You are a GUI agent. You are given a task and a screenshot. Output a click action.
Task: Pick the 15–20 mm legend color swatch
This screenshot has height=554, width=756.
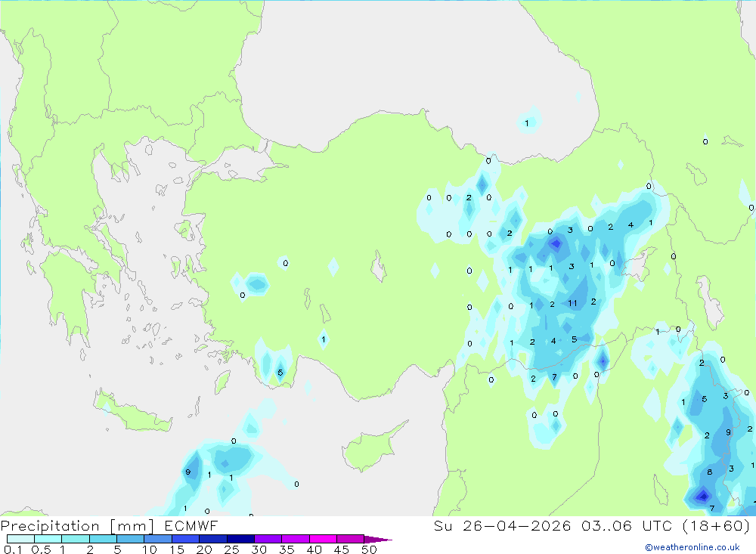[186, 539]
